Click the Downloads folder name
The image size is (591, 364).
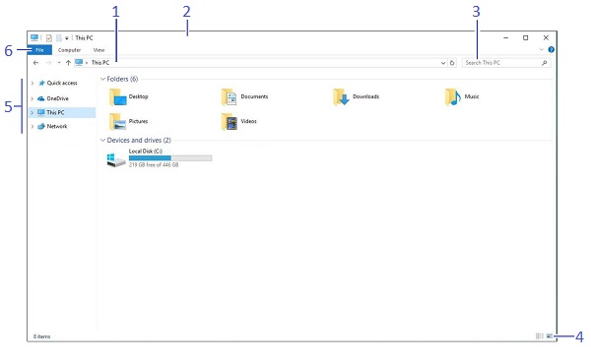click(x=366, y=96)
